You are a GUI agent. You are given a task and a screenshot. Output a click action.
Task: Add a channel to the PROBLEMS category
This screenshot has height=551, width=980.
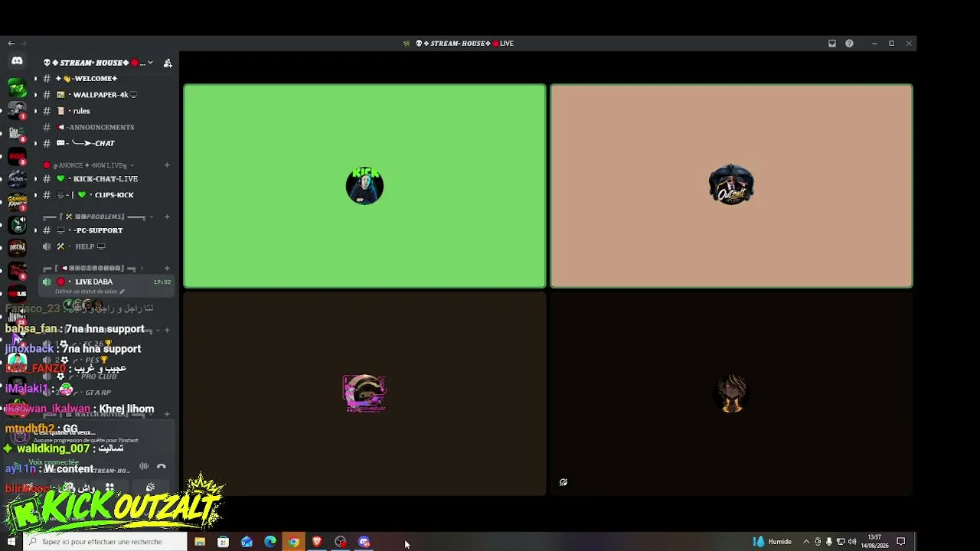click(x=167, y=217)
